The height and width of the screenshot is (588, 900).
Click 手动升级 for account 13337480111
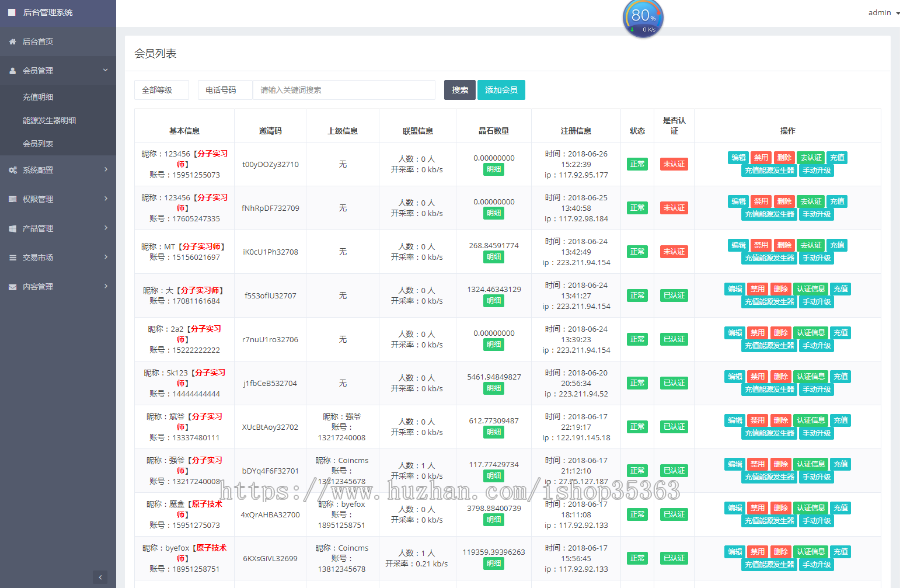click(817, 433)
